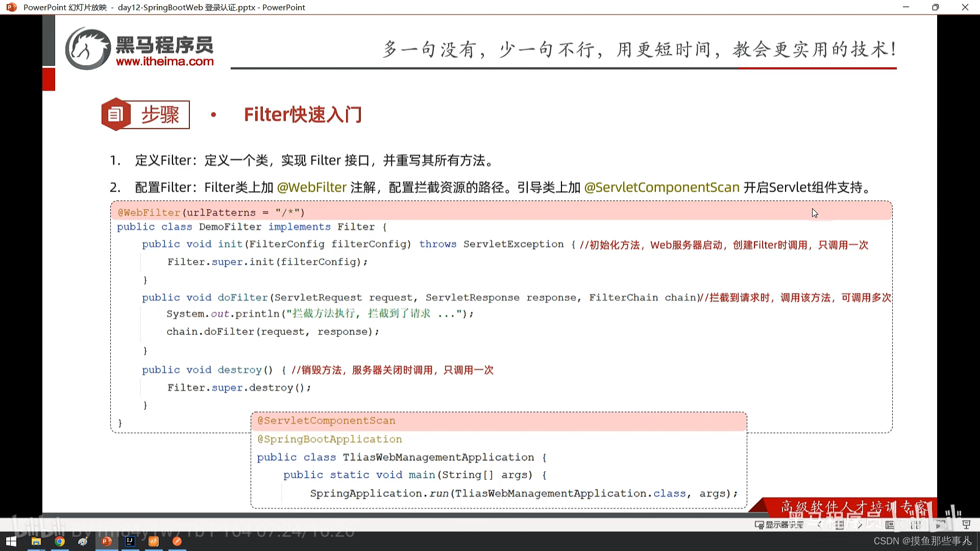Go to the previous slide arrow

tap(820, 524)
